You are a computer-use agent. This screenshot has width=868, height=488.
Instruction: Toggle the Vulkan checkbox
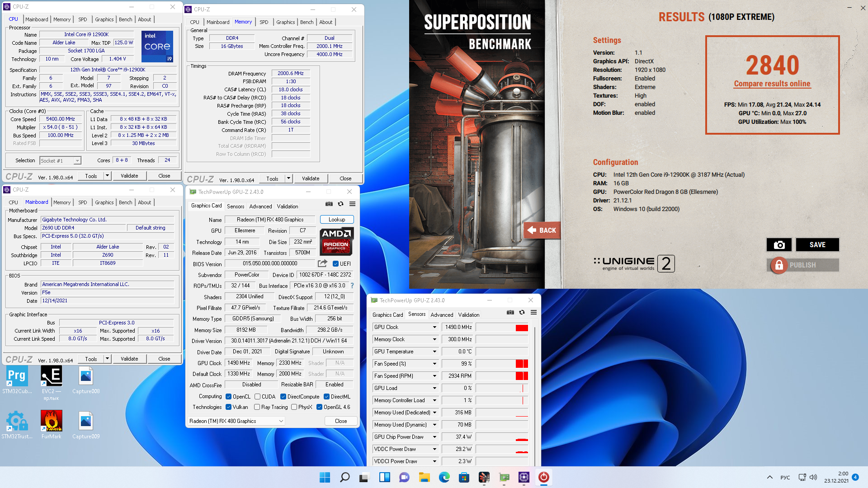point(229,407)
